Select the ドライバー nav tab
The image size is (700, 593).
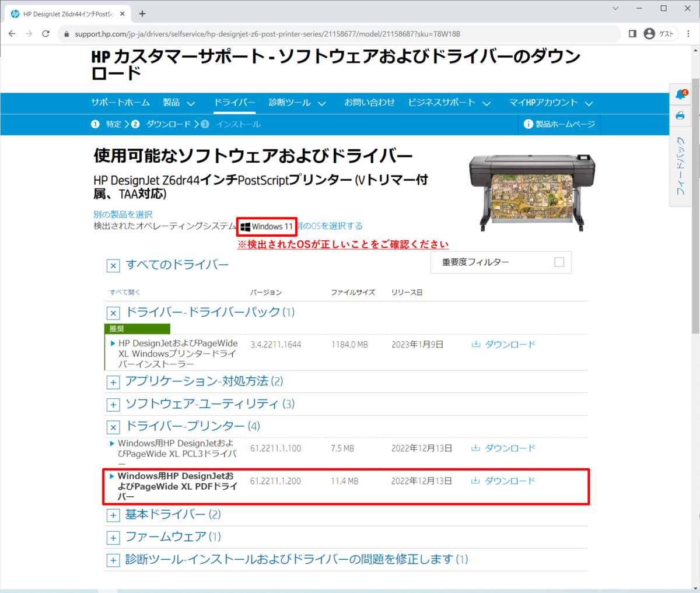[235, 103]
